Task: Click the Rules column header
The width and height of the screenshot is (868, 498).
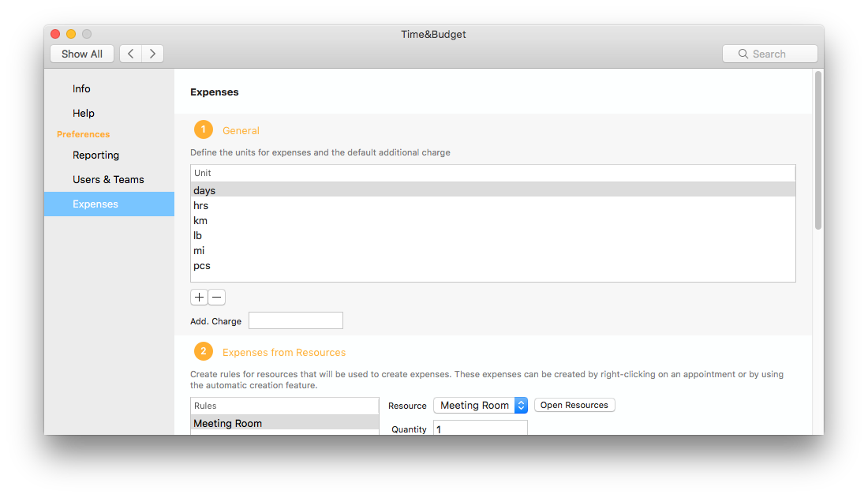Action: [x=285, y=406]
